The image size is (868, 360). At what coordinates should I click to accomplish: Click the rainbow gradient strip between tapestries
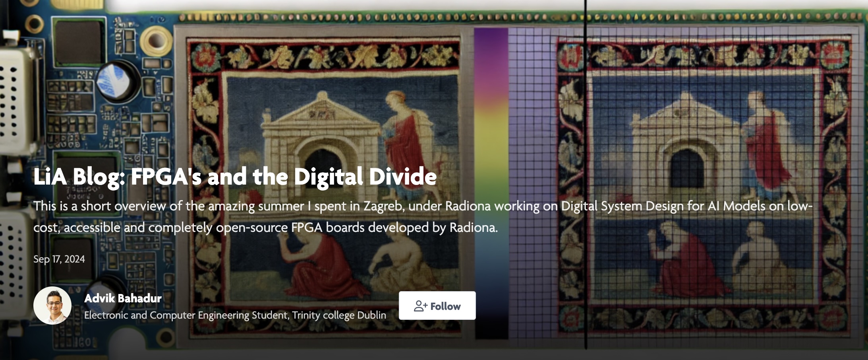coord(491,119)
